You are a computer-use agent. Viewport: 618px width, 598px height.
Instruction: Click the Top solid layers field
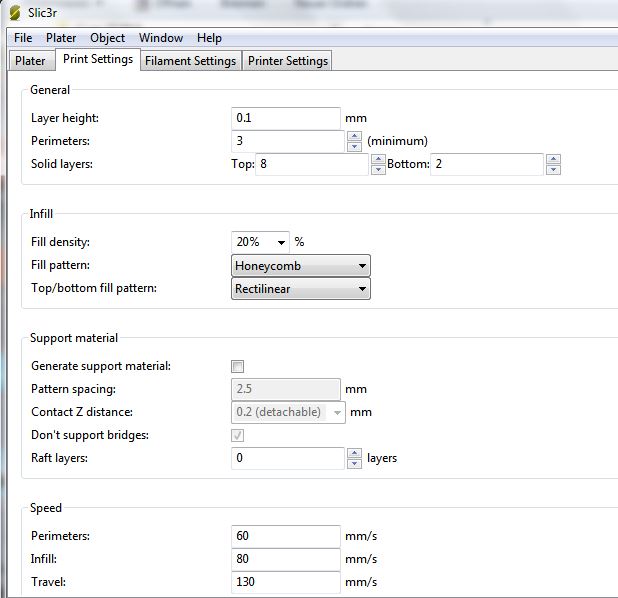312,164
